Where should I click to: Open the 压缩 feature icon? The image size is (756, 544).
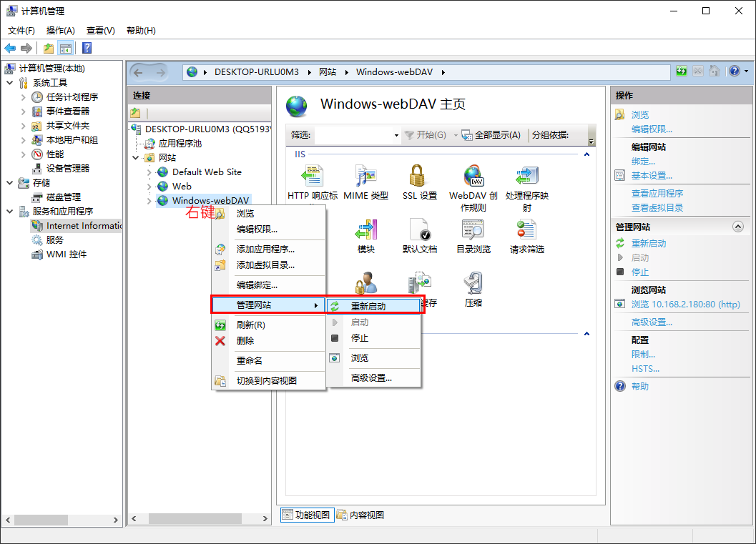pos(473,283)
